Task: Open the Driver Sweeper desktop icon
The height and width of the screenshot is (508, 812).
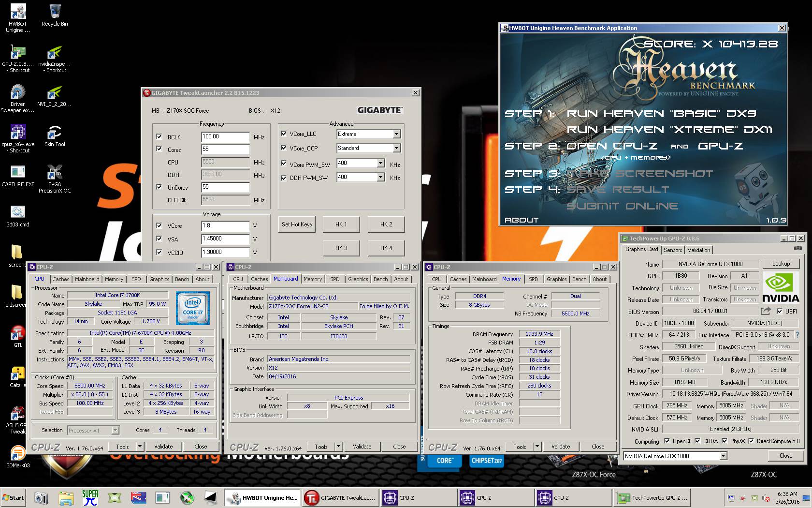Action: click(18, 99)
